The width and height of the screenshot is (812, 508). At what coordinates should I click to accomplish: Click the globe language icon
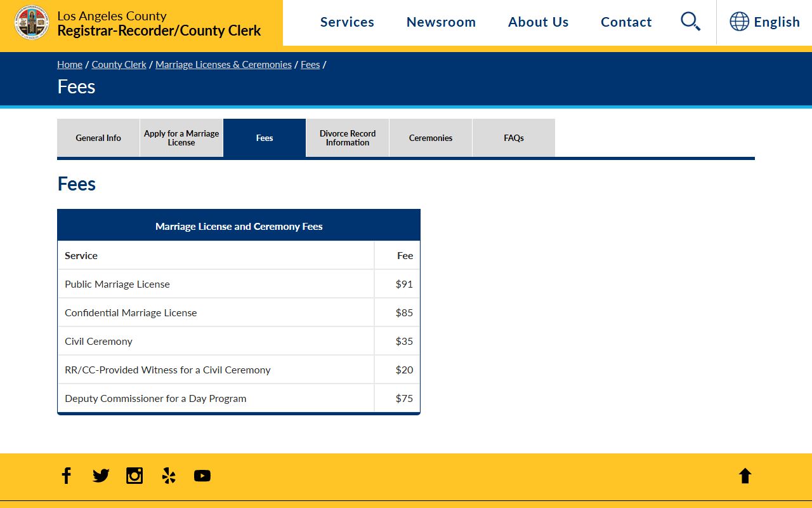tap(739, 22)
